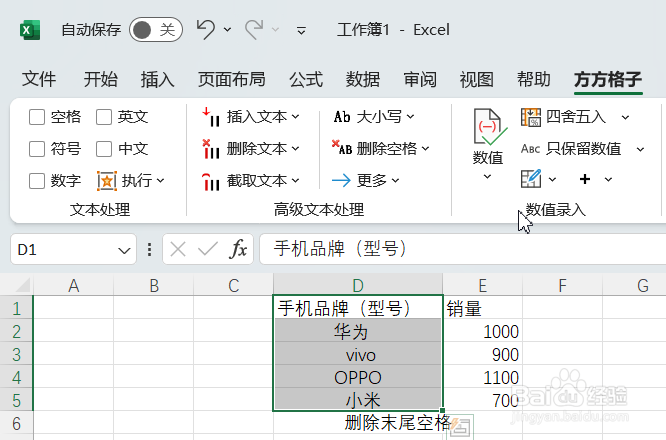Viewport: 666px width, 440px height.
Task: Open the undo history dropdown arrow
Action: pos(227,30)
